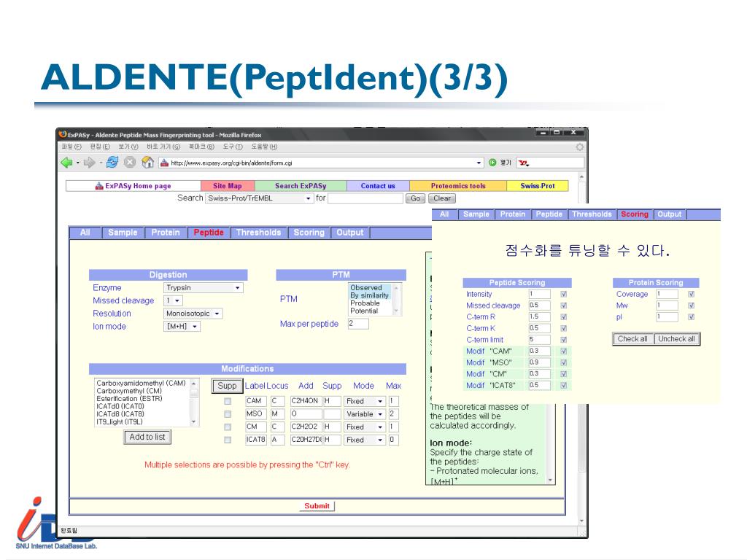This screenshot has width=747, height=560.
Task: Open the Swiss-Prot link
Action: (x=538, y=186)
